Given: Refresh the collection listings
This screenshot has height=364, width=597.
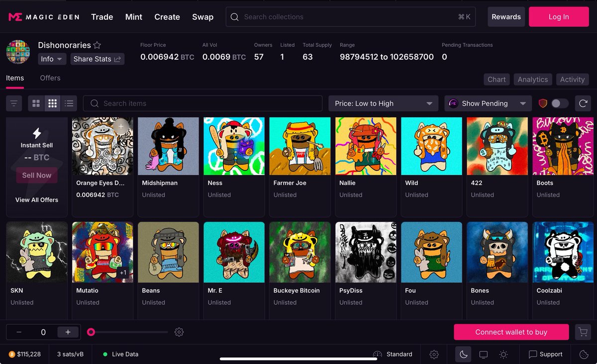Looking at the screenshot, I should click(583, 103).
